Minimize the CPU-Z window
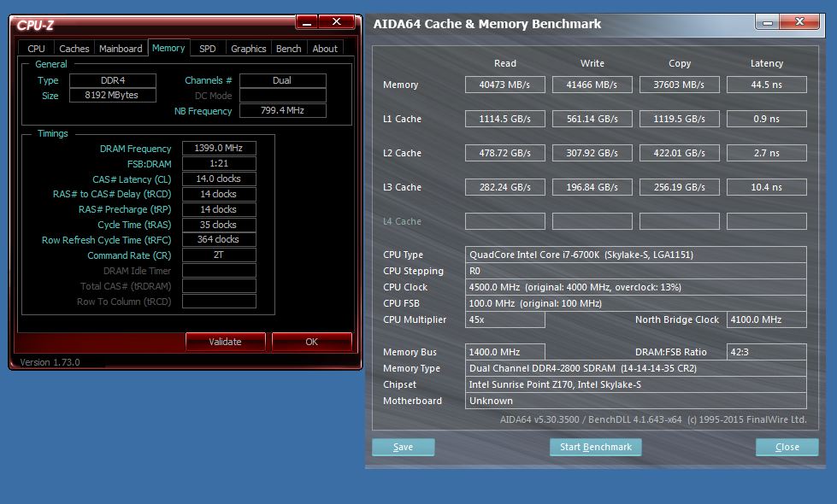Viewport: 837px width, 504px height. click(x=307, y=22)
